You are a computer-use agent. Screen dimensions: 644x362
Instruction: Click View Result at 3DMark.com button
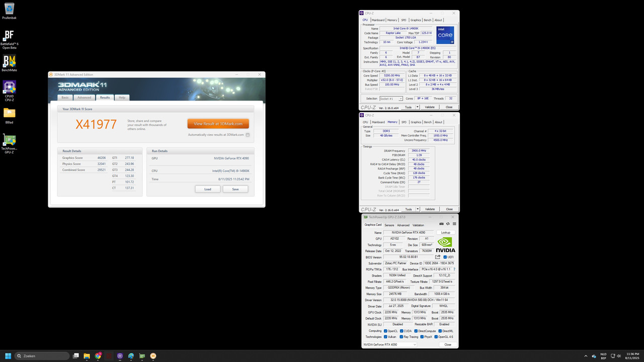coord(218,124)
